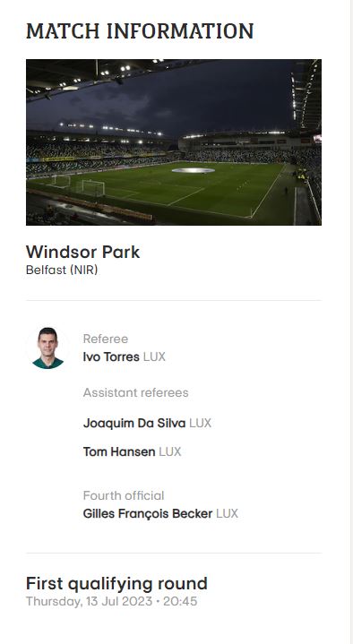The width and height of the screenshot is (353, 644).
Task: Select assistant referee Tom Hansen
Action: pyautogui.click(x=119, y=451)
